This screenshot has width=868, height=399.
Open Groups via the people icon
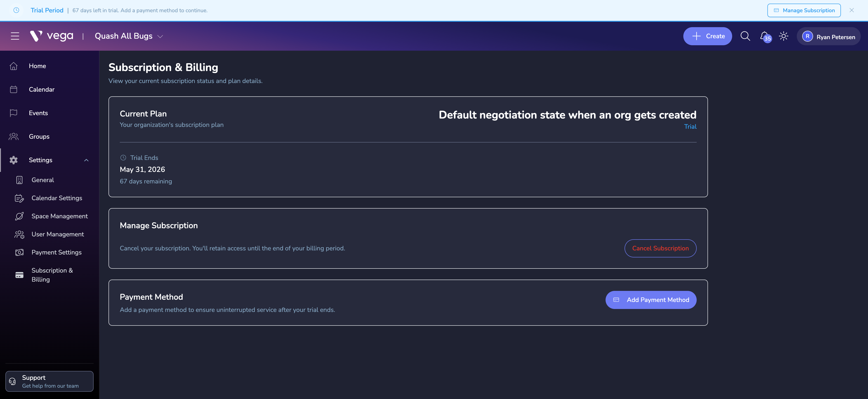(14, 136)
